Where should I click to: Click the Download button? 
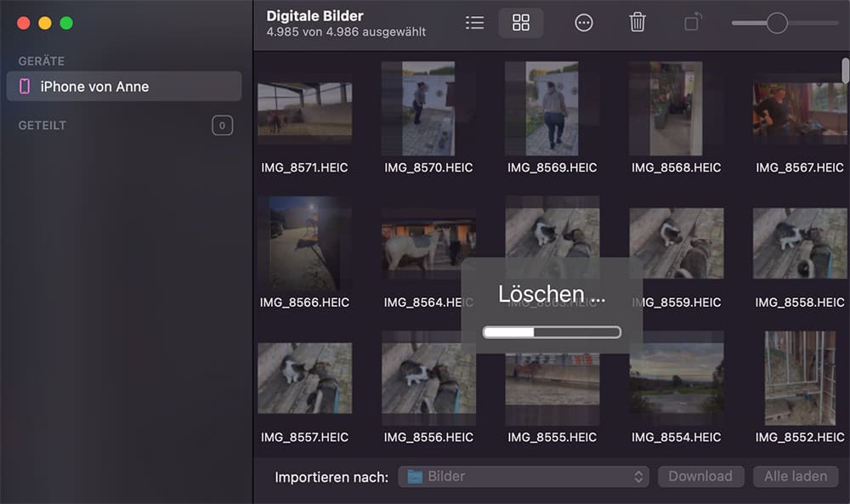[700, 477]
